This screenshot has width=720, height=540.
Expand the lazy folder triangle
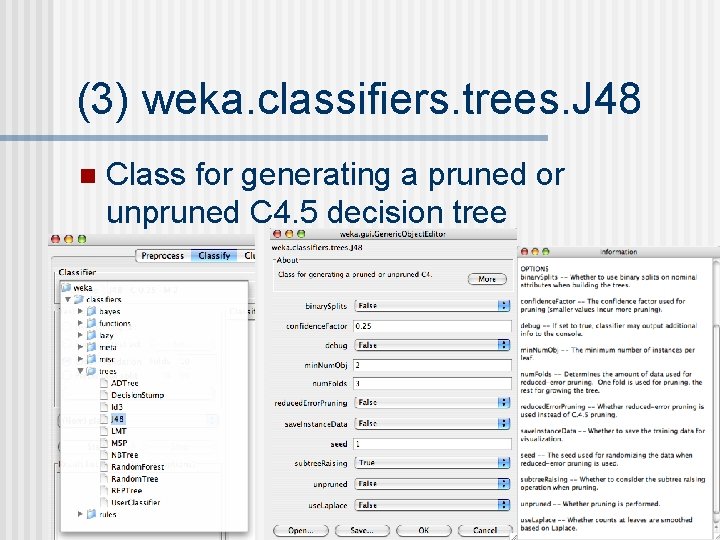click(x=80, y=335)
